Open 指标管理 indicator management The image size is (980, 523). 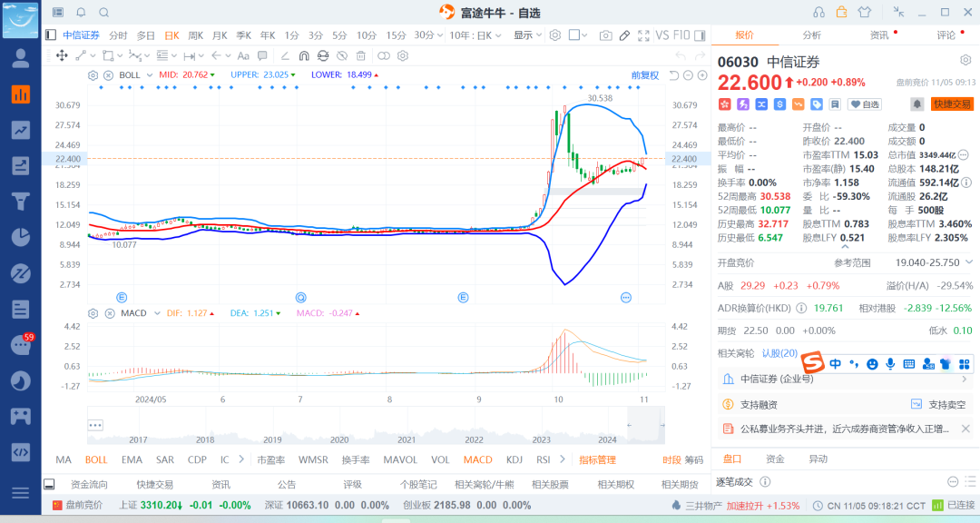click(597, 459)
